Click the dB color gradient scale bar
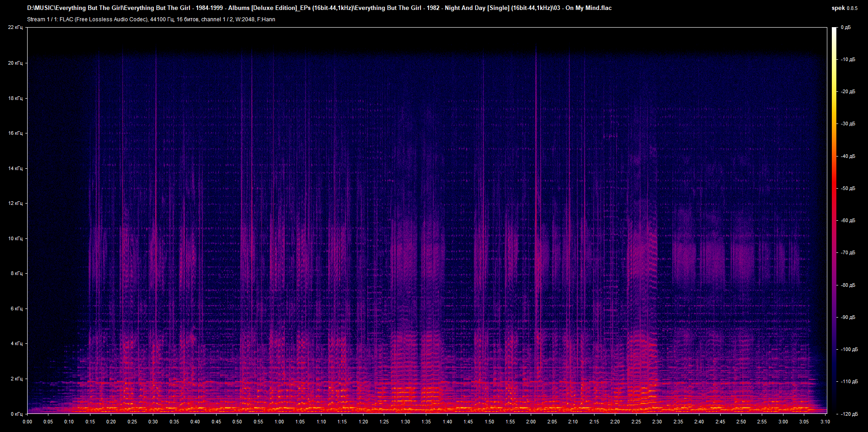This screenshot has height=432, width=868. pyautogui.click(x=835, y=220)
